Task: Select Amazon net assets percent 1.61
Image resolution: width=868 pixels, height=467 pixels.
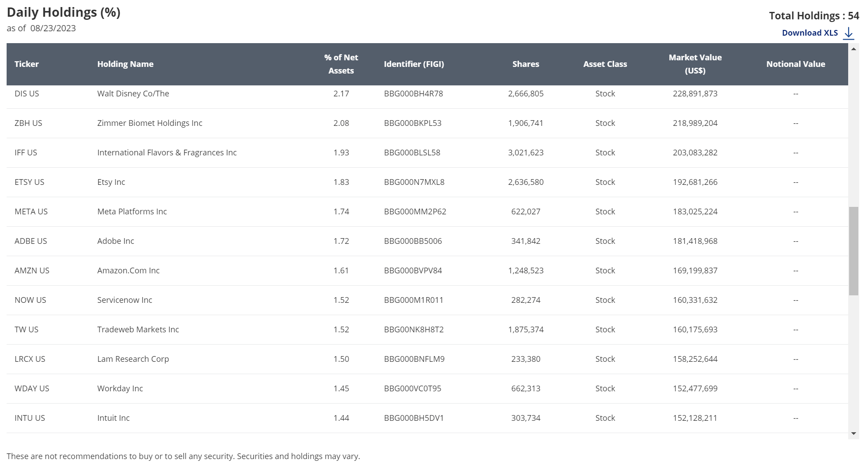Action: (x=341, y=271)
